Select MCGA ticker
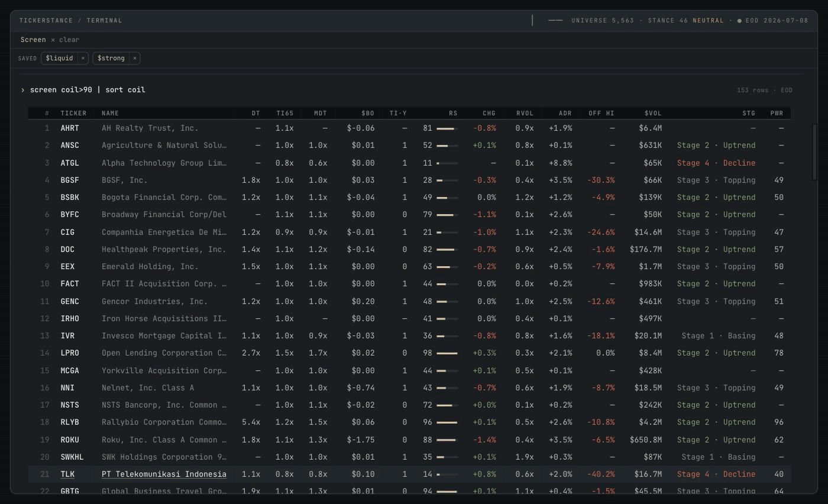 (70, 370)
